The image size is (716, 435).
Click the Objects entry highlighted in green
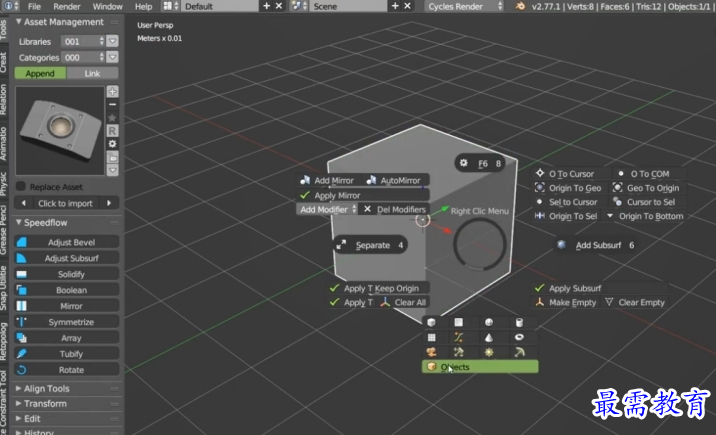click(x=480, y=367)
